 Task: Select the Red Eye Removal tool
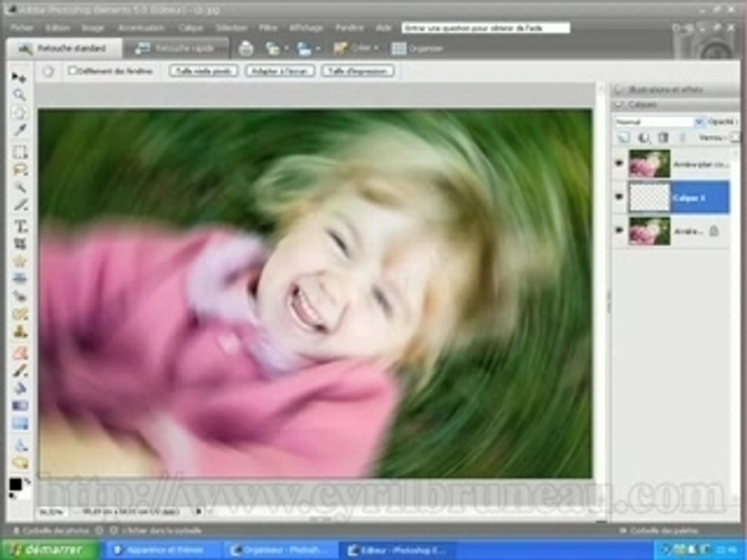point(20,296)
